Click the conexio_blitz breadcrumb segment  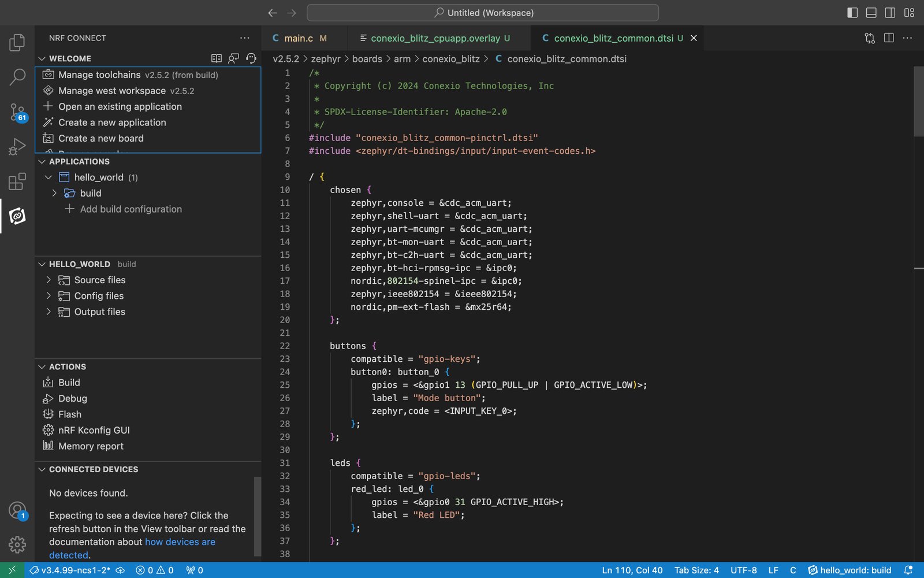point(451,59)
